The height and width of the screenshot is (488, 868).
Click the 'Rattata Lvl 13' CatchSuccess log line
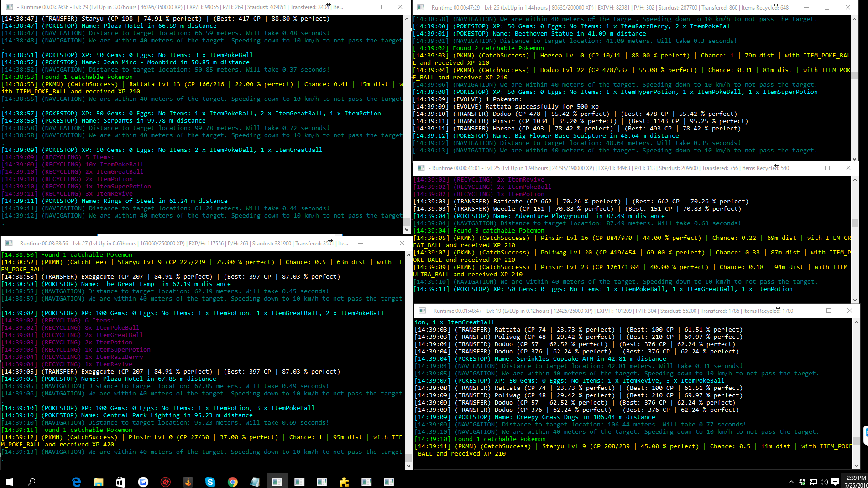202,88
